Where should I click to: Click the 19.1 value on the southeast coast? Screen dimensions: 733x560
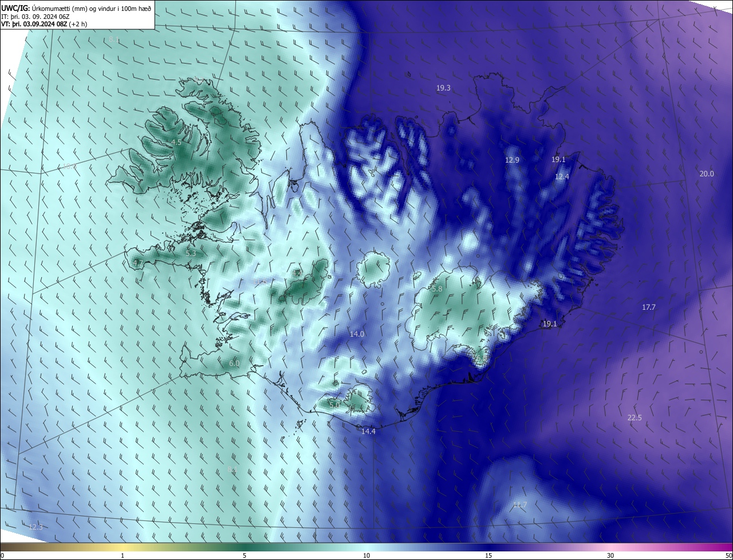[x=549, y=324]
